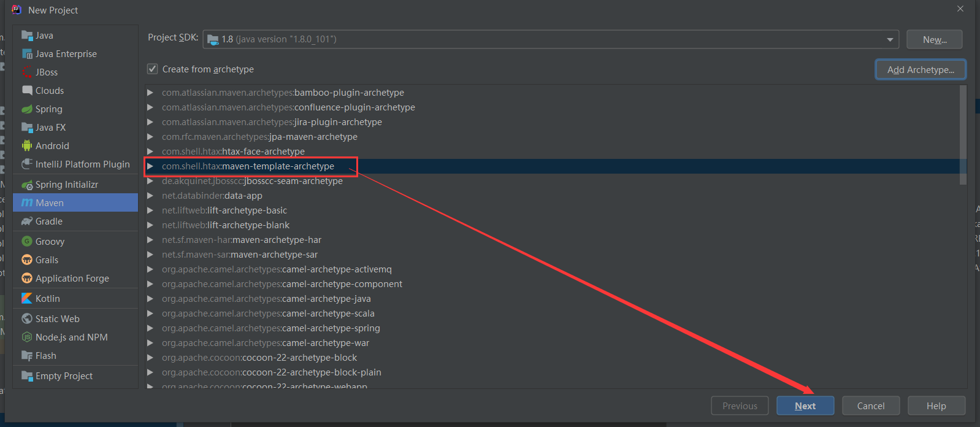Select camel-archetype-war row

tap(552, 343)
